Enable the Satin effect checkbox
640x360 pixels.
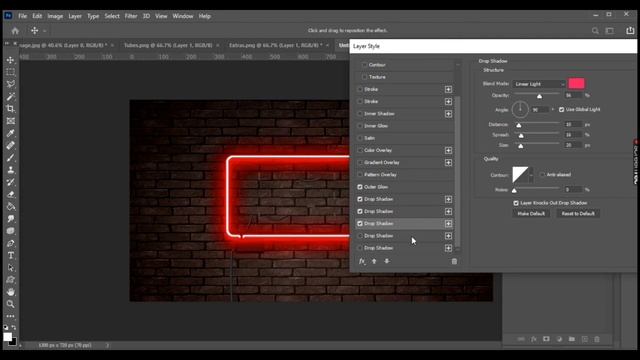[x=360, y=138]
